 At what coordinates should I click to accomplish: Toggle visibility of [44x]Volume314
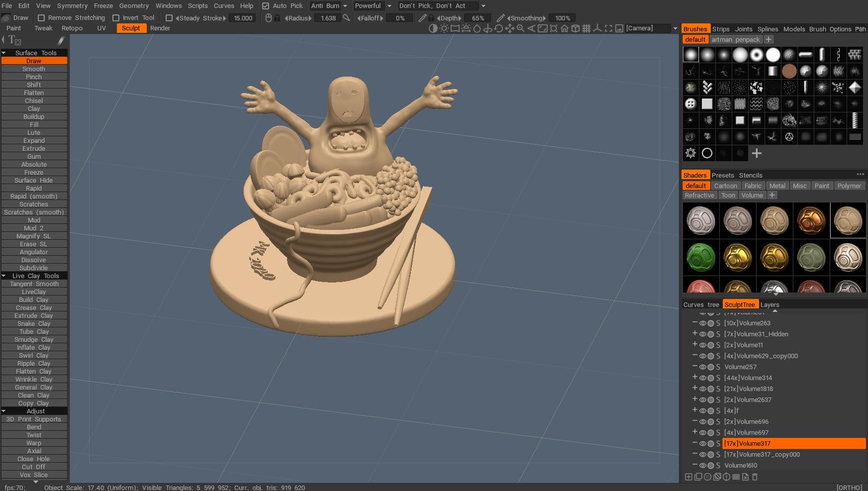tap(703, 378)
